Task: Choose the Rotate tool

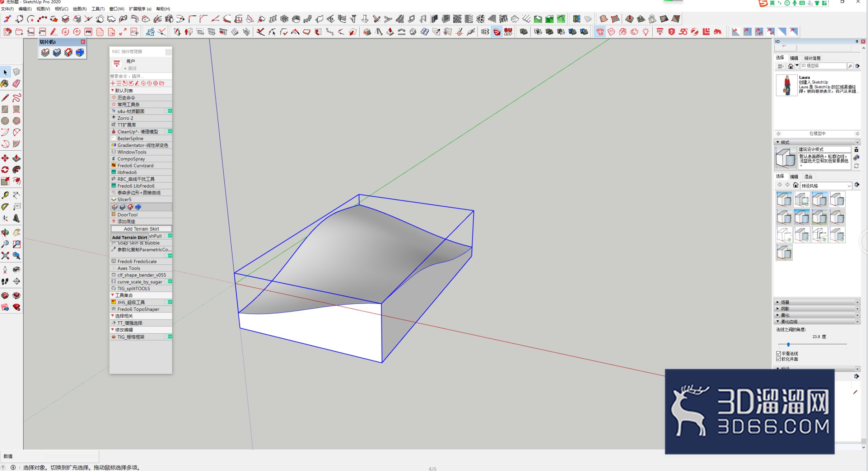Action: pos(5,170)
